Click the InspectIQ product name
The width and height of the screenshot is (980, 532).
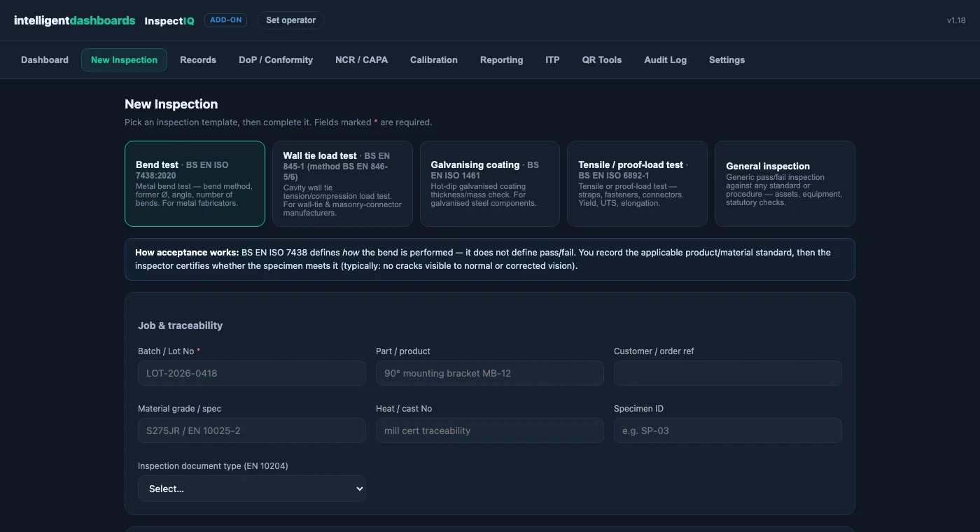pos(169,21)
